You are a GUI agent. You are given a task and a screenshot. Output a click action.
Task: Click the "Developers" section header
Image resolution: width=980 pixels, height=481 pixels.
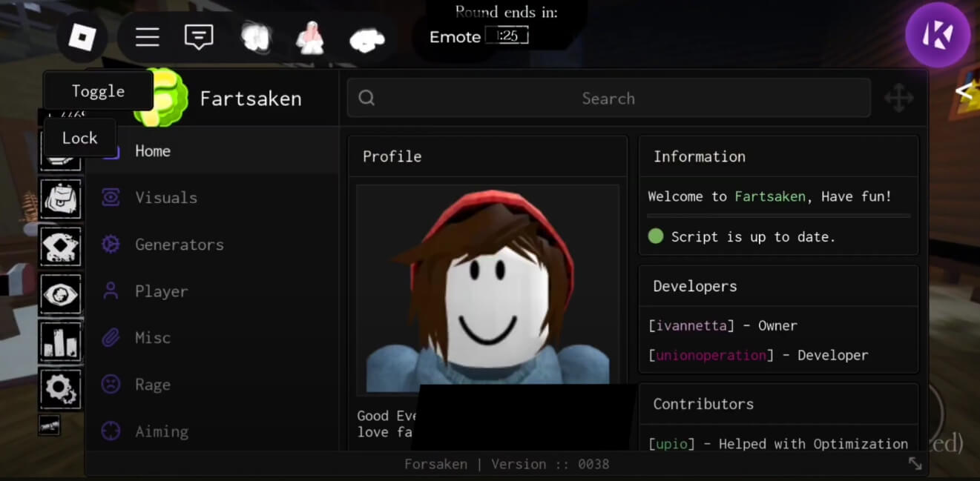pos(695,286)
